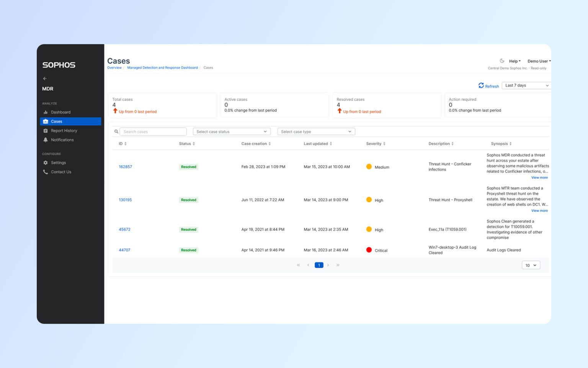588x368 pixels.
Task: Collapse the MDR sidebar with the back arrow
Action: [45, 78]
